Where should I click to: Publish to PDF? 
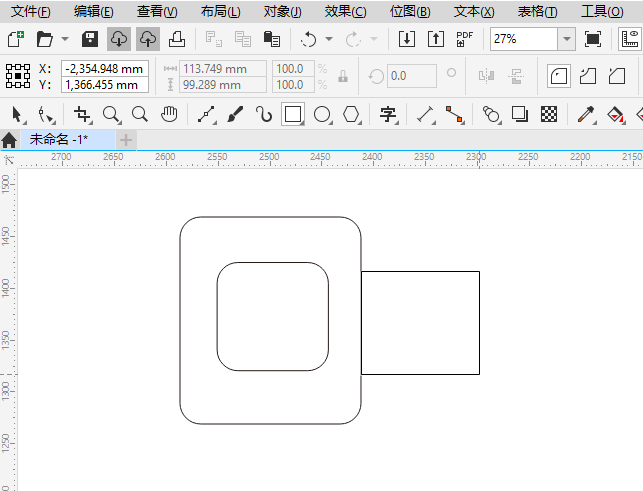pyautogui.click(x=464, y=39)
